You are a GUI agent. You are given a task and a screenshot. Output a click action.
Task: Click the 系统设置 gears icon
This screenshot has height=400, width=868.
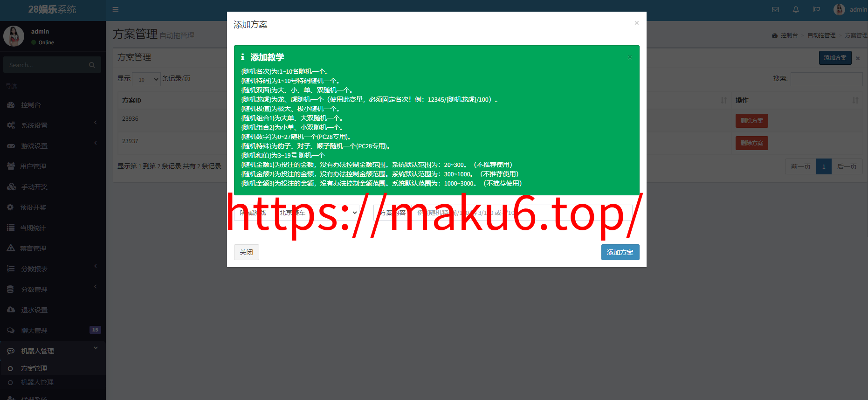click(11, 125)
